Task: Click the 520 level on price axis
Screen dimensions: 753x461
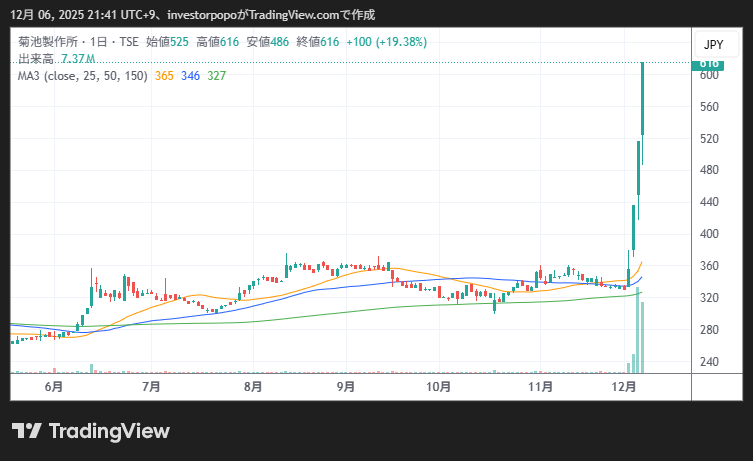Action: point(709,138)
